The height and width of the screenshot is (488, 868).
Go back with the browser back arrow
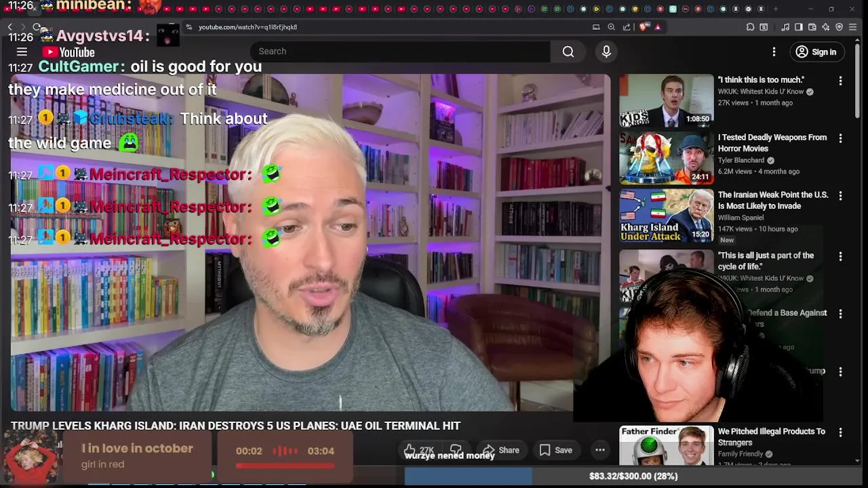tap(9, 27)
